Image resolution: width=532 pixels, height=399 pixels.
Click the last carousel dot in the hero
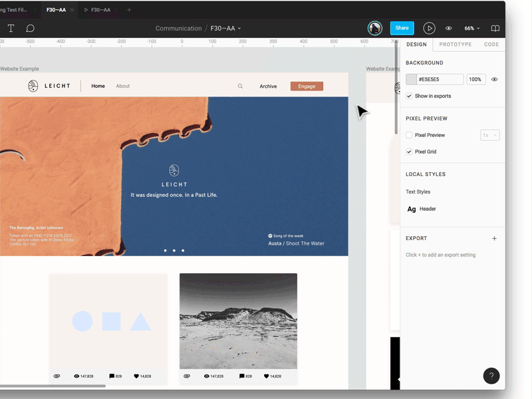pos(183,251)
